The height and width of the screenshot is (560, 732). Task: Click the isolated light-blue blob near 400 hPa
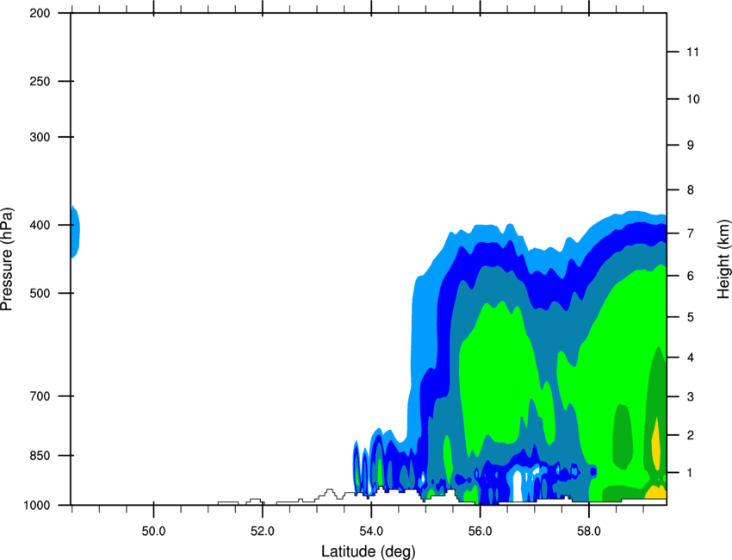[x=75, y=231]
